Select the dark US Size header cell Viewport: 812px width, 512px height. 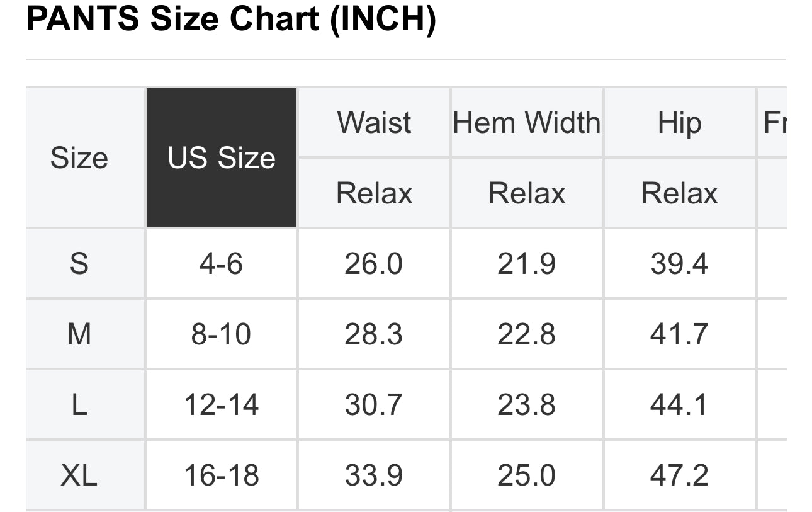(x=222, y=157)
